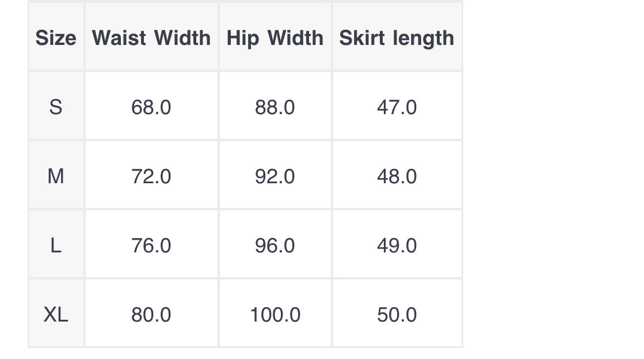Click skirt length value 50.0

(x=397, y=315)
